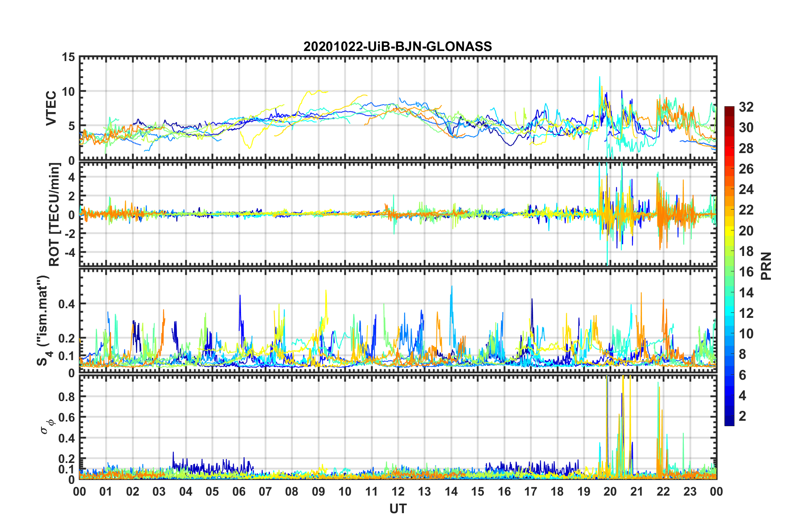Click the colorbar tick label 8
This screenshot has height=532, width=796.
[742, 354]
